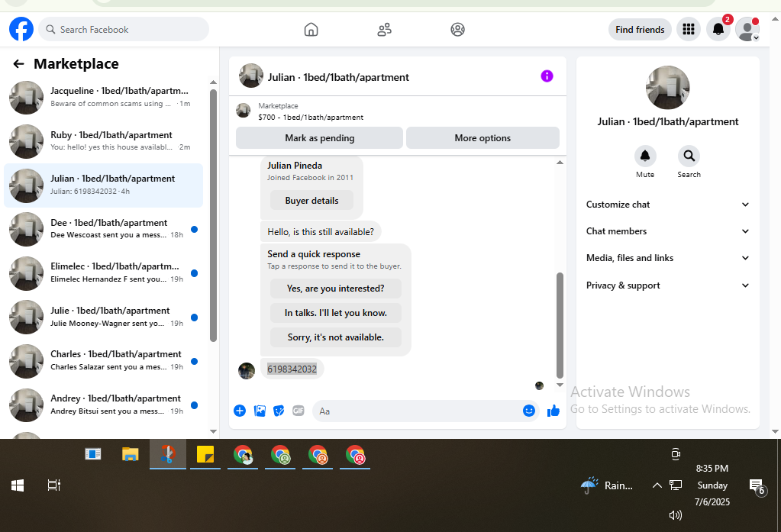The height and width of the screenshot is (532, 781).
Task: Send quick reply In talks. I'll let you know.
Action: [x=335, y=313]
